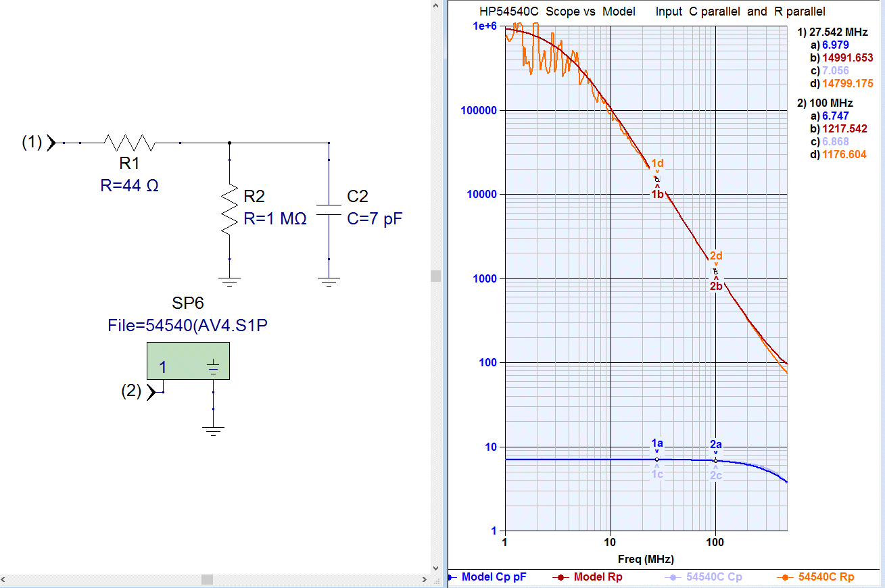Select capacitor C2 symbol
This screenshot has height=588, width=885.
(x=329, y=209)
